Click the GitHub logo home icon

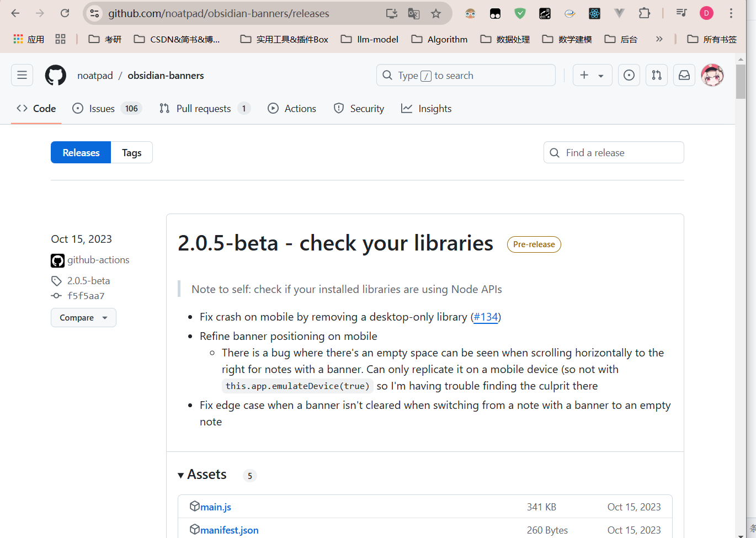point(56,75)
